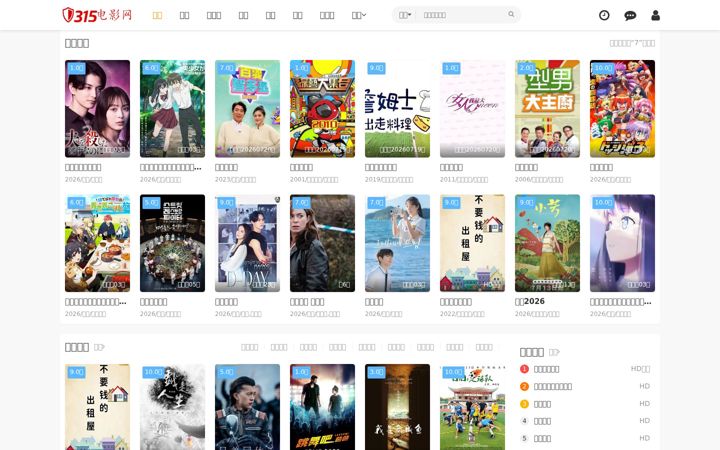Open the seaside girl with camera poster
The width and height of the screenshot is (720, 450).
point(397,243)
